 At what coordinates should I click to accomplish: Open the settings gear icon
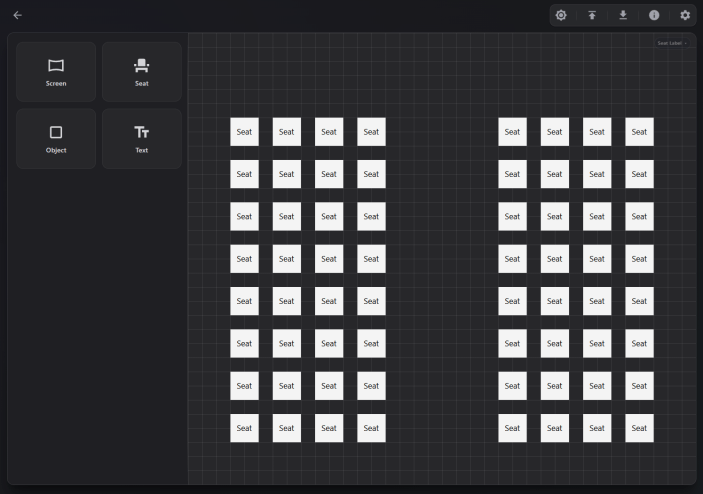(x=685, y=15)
